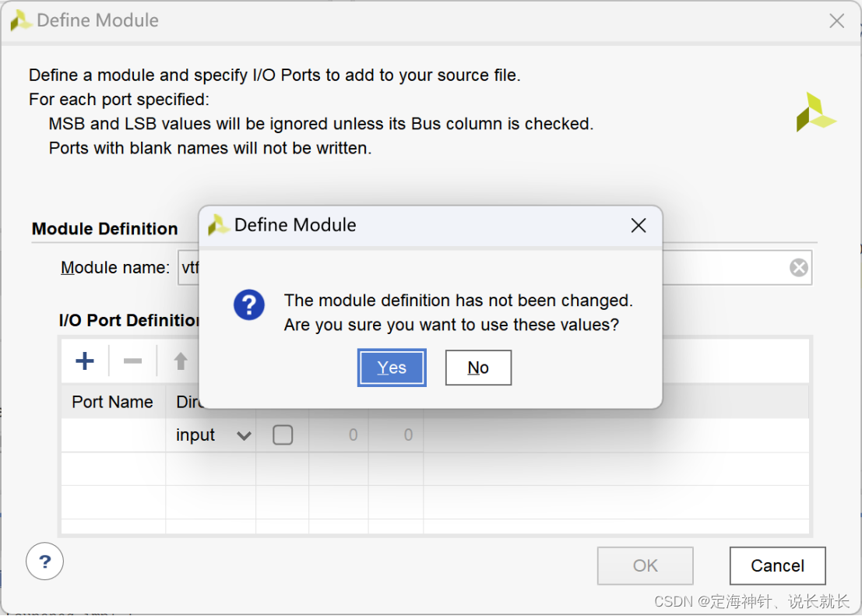Click the Vivado logo in the outer title bar

(x=21, y=21)
